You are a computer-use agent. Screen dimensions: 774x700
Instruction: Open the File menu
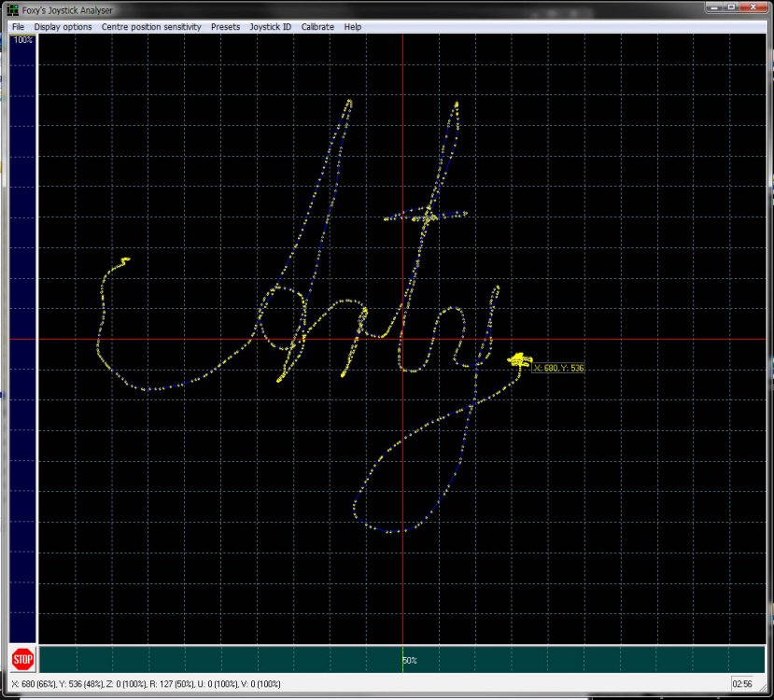(x=18, y=27)
